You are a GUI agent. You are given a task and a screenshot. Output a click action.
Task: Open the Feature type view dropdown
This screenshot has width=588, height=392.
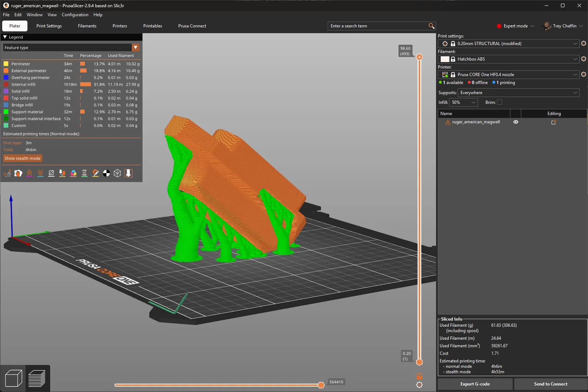[136, 48]
